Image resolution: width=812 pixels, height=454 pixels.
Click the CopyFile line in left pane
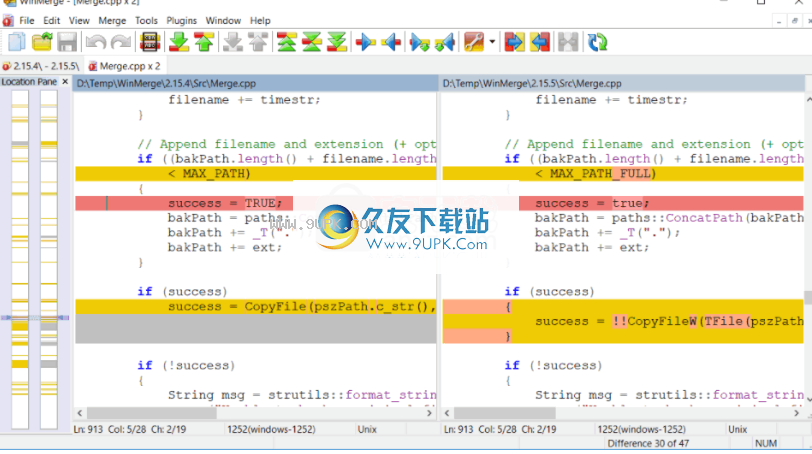256,307
